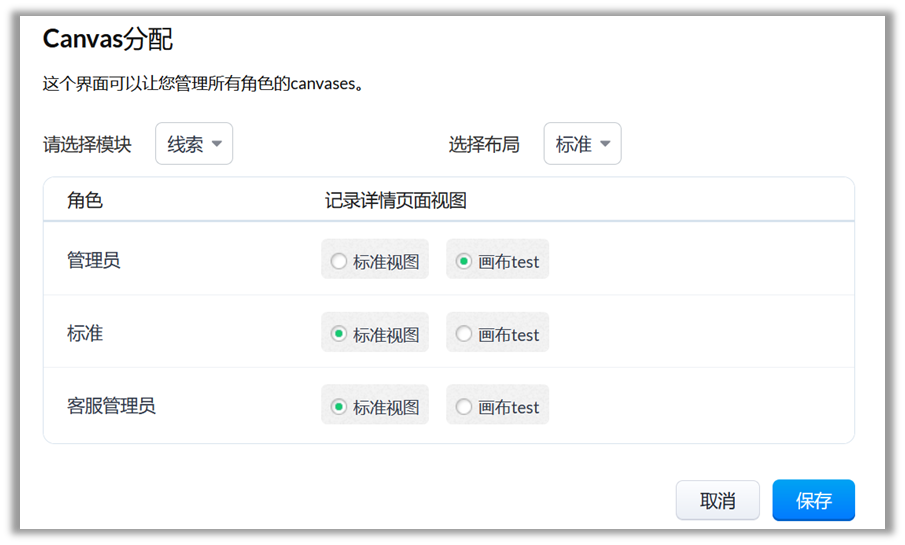
Task: Click the 保存 button
Action: coord(813,501)
